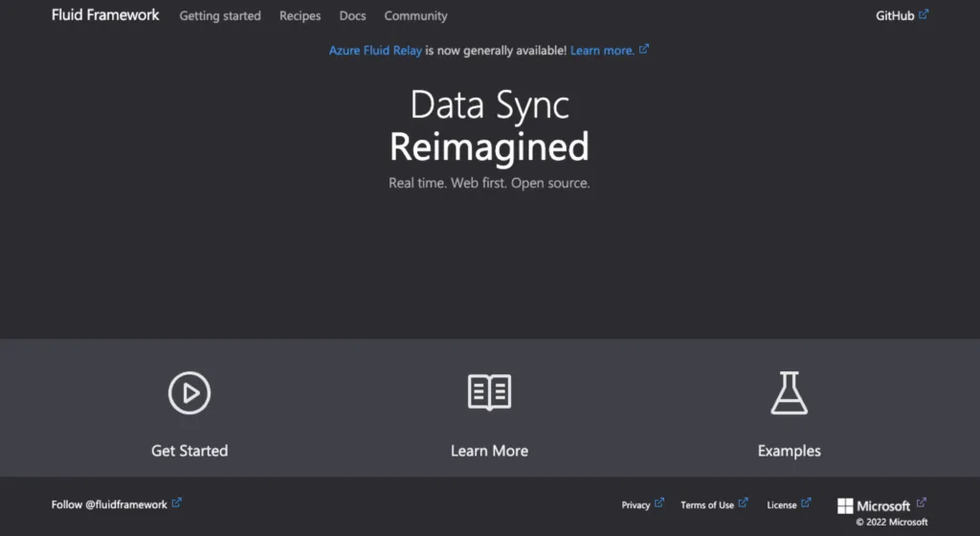Click the external-link icon after Follow @fluidframework
Image resolution: width=980 pixels, height=536 pixels.
pyautogui.click(x=177, y=502)
